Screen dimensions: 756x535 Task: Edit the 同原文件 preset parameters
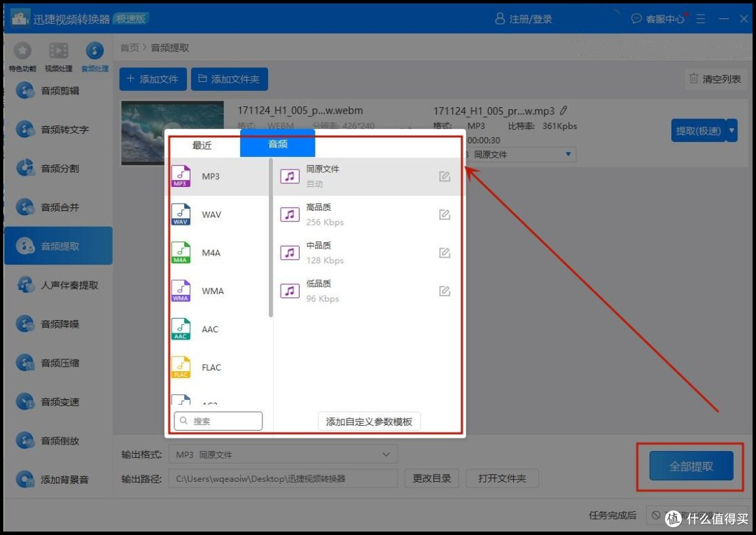click(x=444, y=176)
